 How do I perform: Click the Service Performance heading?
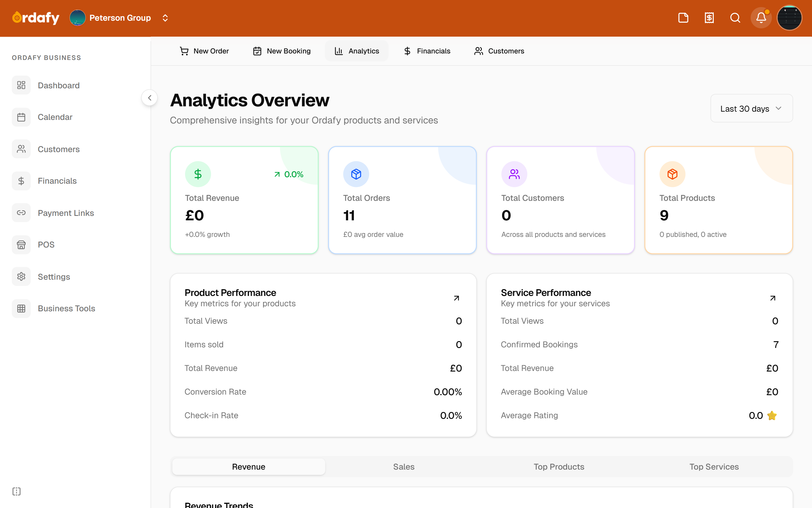pyautogui.click(x=546, y=293)
